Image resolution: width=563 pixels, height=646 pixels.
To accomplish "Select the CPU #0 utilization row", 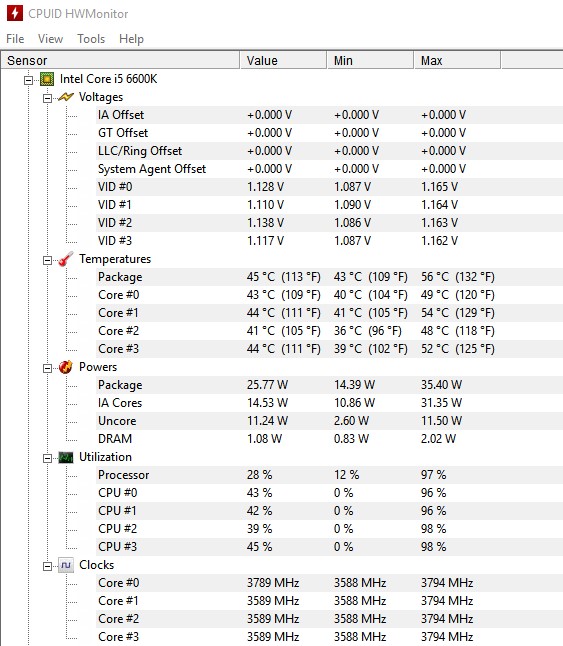I will pyautogui.click(x=329, y=493).
